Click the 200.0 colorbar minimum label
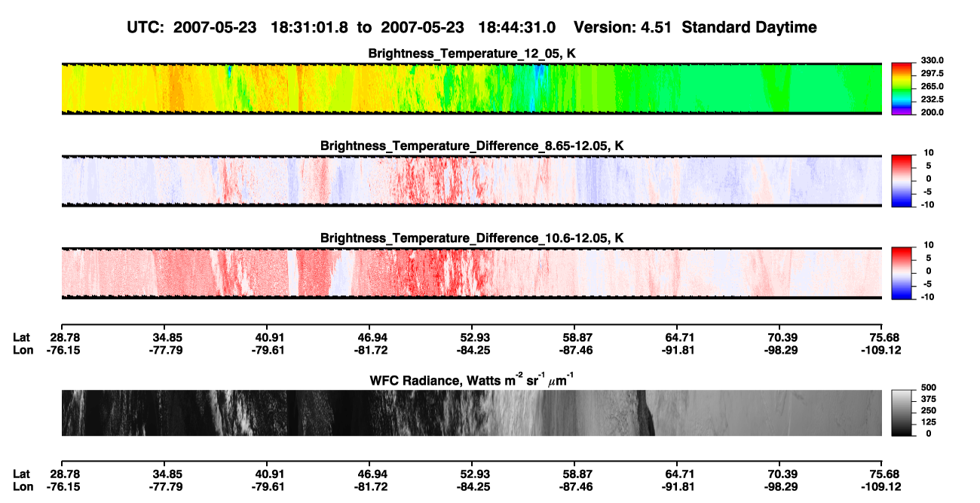 [x=932, y=112]
